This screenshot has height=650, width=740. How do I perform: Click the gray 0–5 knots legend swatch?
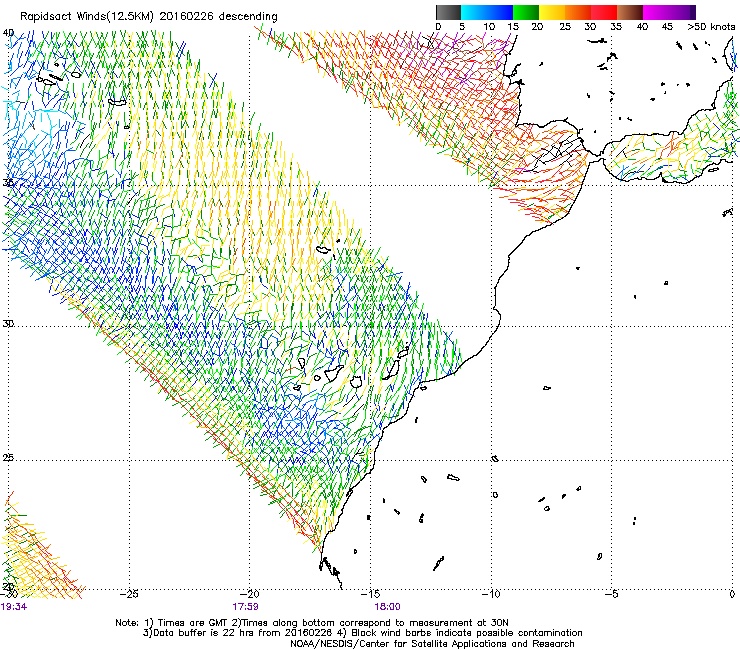(448, 12)
